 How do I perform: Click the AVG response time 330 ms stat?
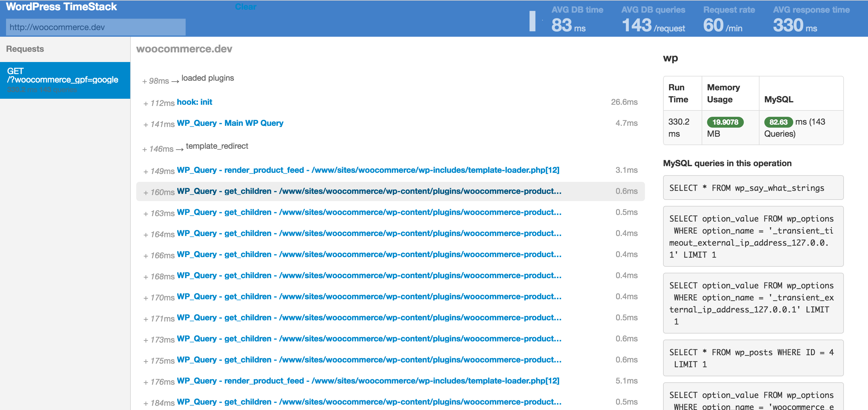[811, 19]
